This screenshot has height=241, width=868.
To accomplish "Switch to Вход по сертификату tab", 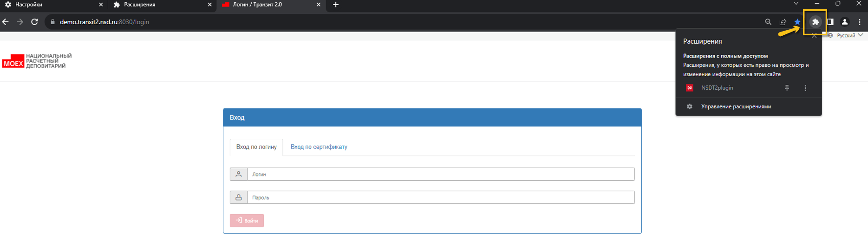I will (x=319, y=147).
